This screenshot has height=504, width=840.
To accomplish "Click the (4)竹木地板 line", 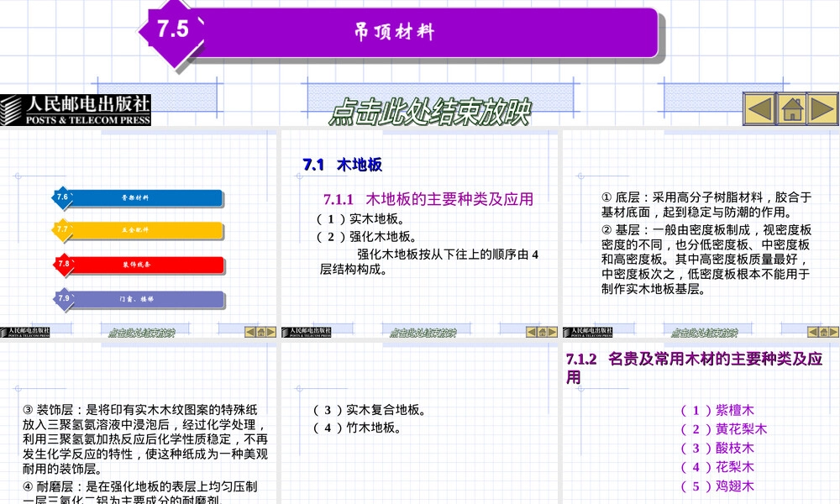I will (357, 428).
